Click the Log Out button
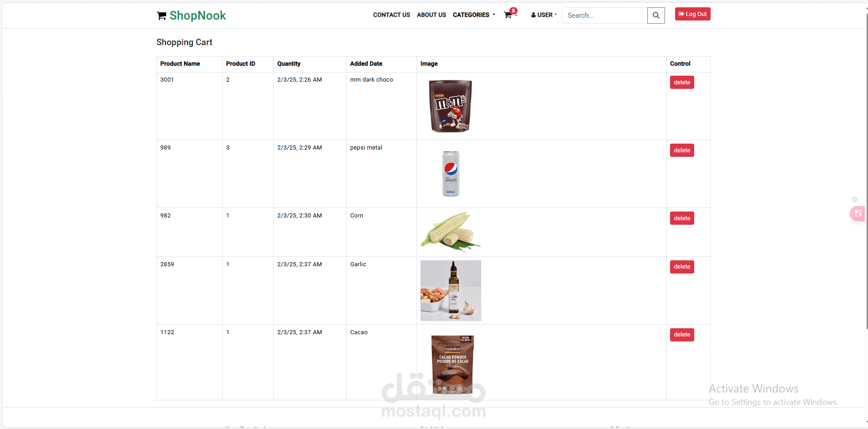Screen dimensions: 868x429 tap(692, 14)
